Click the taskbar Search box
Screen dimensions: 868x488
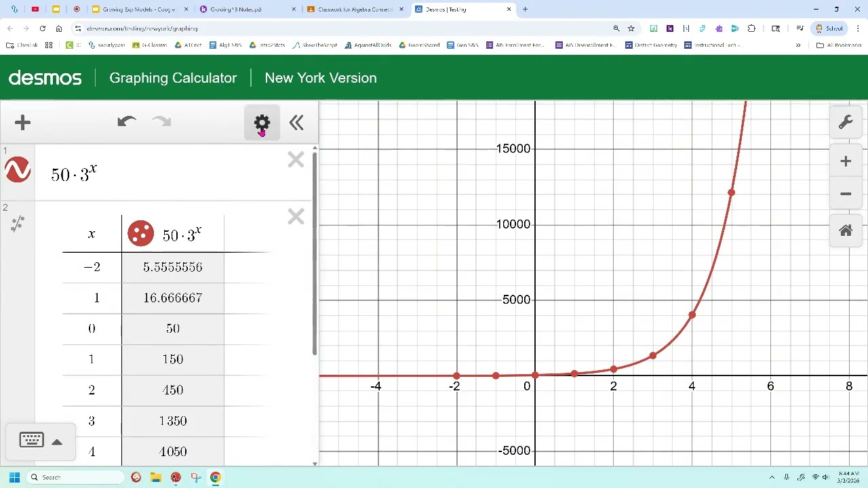click(76, 477)
